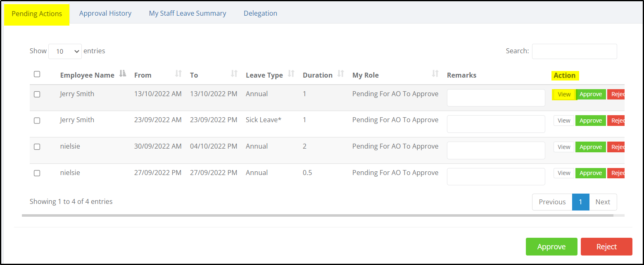The height and width of the screenshot is (265, 644).
Task: Tick the select-all header checkbox
Action: pos(37,74)
